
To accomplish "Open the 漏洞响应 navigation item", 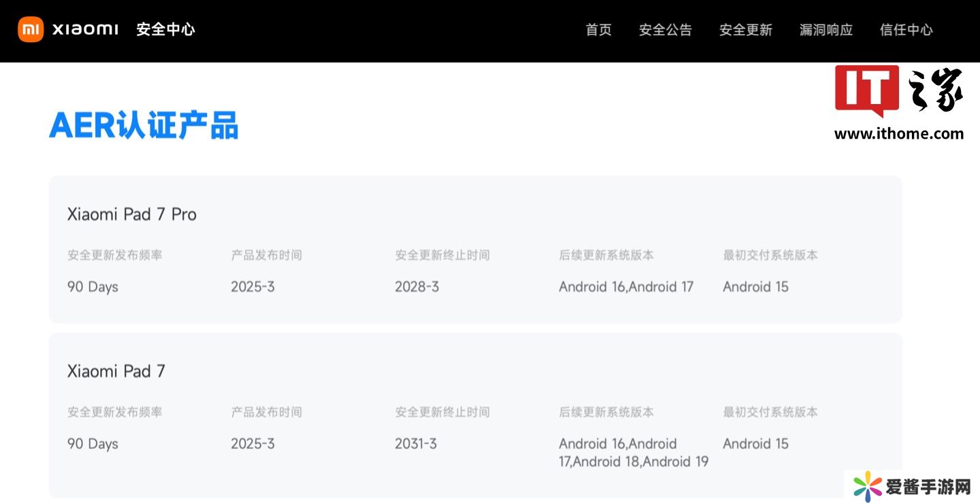I will click(x=826, y=30).
